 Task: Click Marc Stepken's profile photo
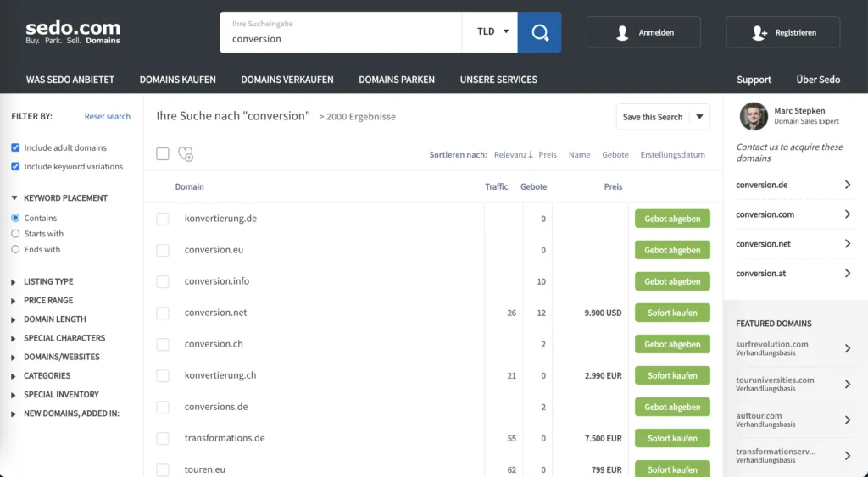[754, 116]
